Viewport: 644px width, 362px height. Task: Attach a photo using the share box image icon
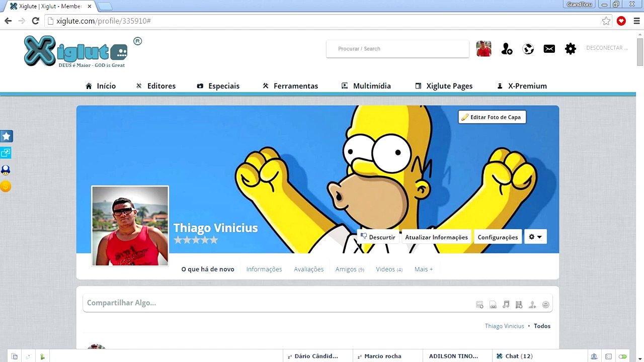click(480, 305)
